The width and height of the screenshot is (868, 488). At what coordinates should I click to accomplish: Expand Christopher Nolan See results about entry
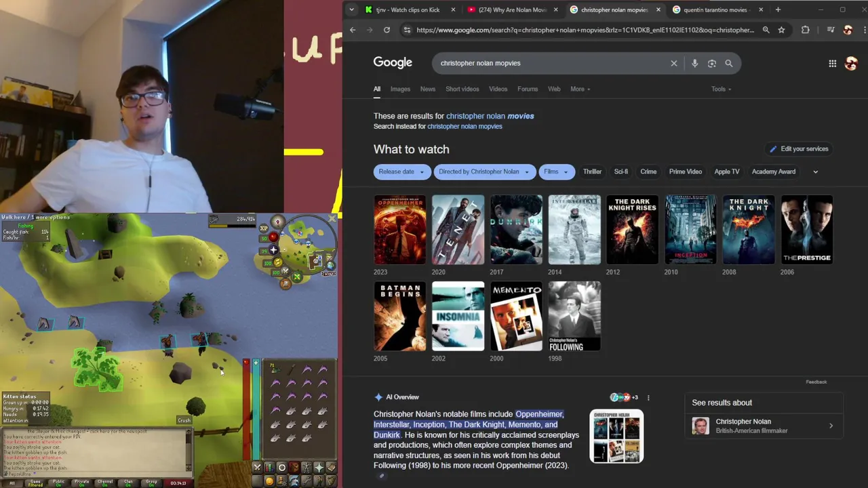(764, 426)
